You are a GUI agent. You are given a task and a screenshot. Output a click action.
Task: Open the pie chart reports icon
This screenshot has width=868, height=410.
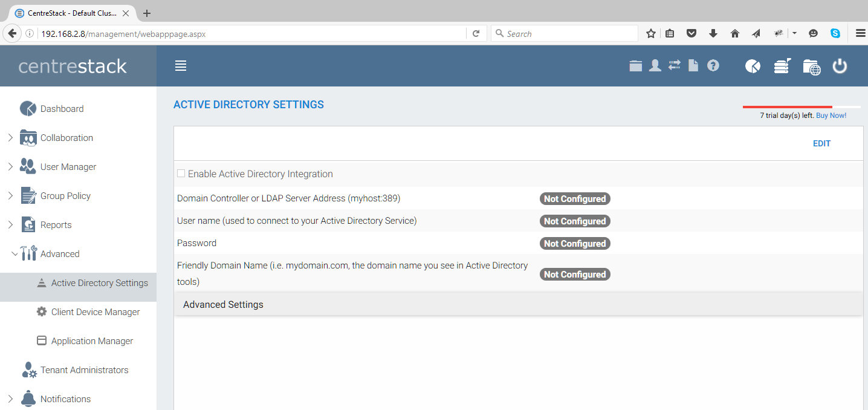pyautogui.click(x=753, y=67)
